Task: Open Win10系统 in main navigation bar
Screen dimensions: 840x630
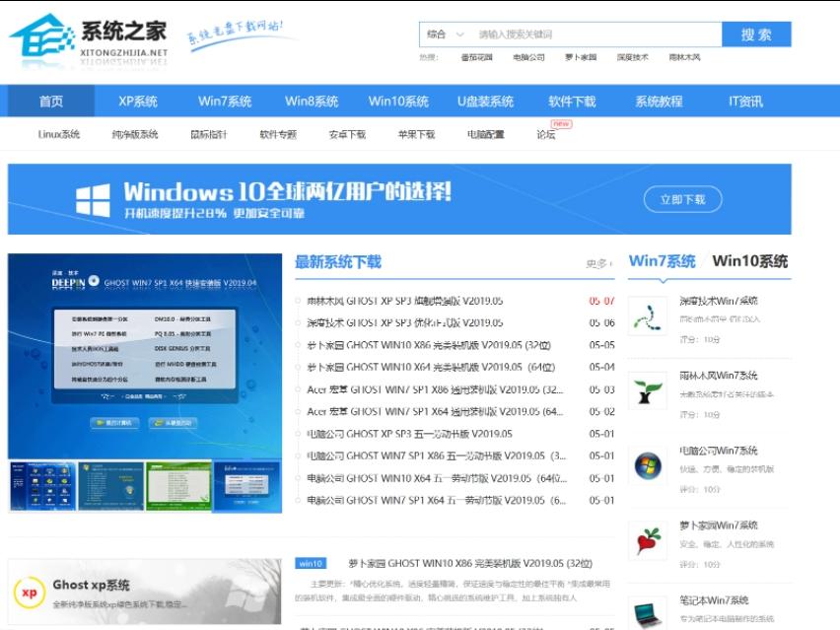Action: [398, 102]
